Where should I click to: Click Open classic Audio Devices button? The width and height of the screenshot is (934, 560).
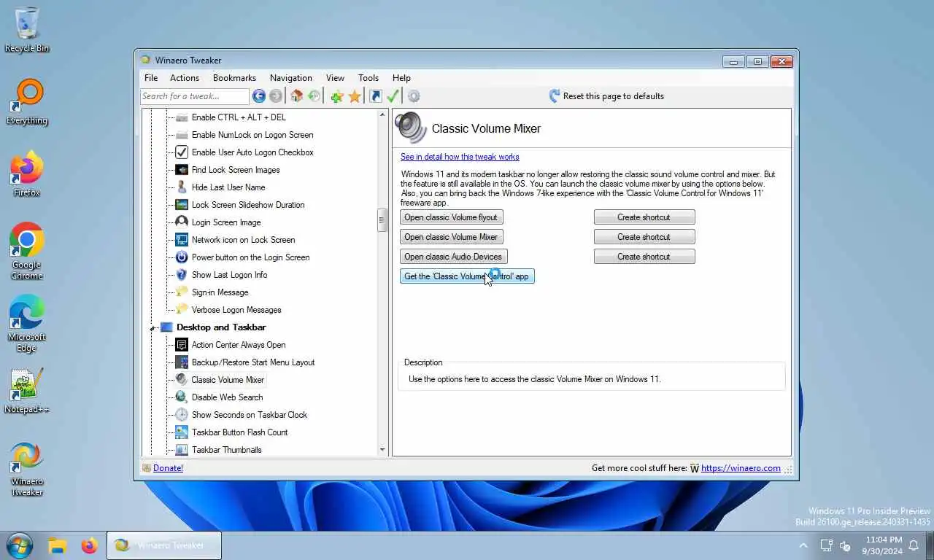453,257
